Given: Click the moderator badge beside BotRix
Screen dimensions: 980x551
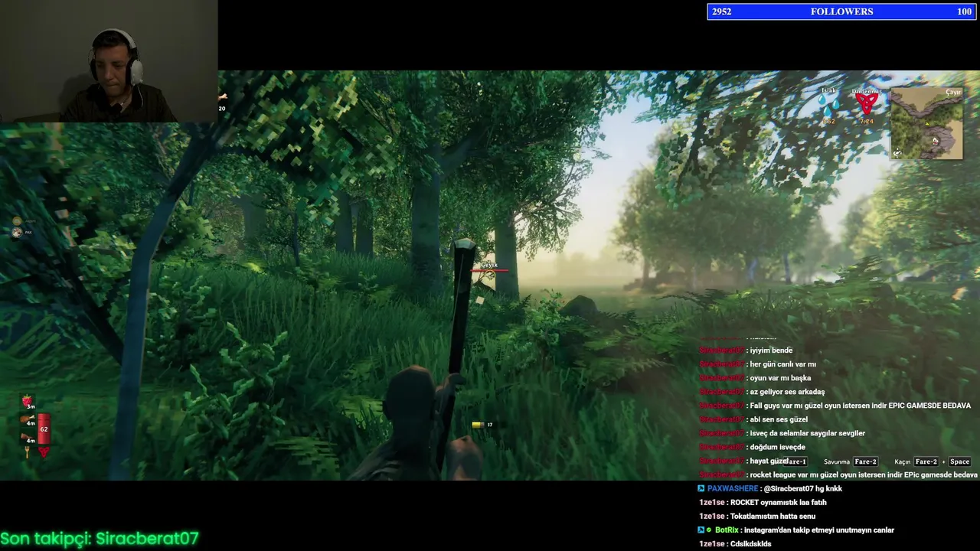Looking at the screenshot, I should pos(701,530).
